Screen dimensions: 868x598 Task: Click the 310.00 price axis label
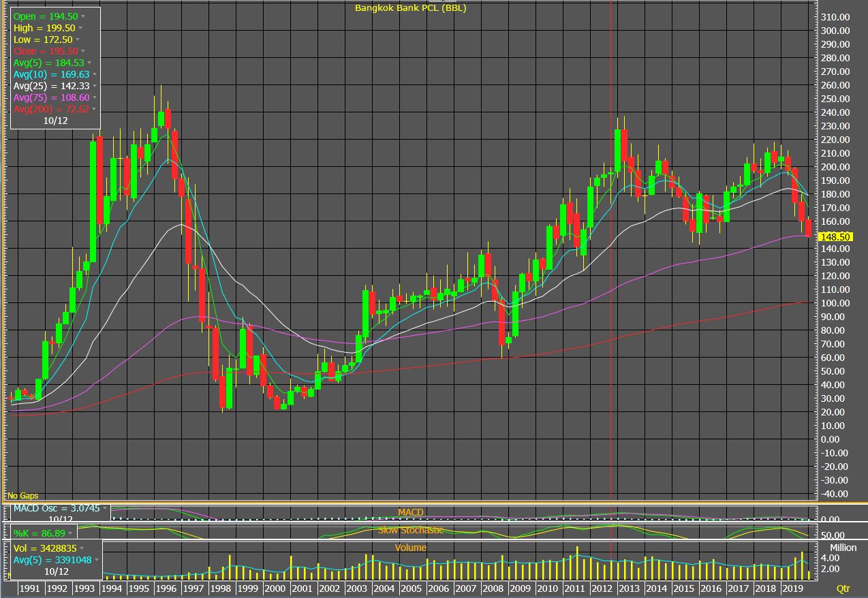click(x=835, y=17)
